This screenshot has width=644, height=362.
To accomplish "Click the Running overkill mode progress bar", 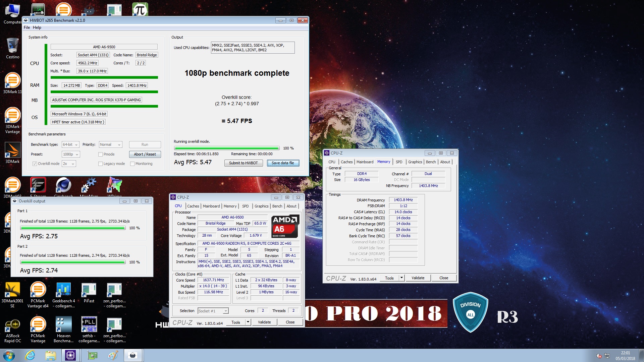I will point(226,148).
